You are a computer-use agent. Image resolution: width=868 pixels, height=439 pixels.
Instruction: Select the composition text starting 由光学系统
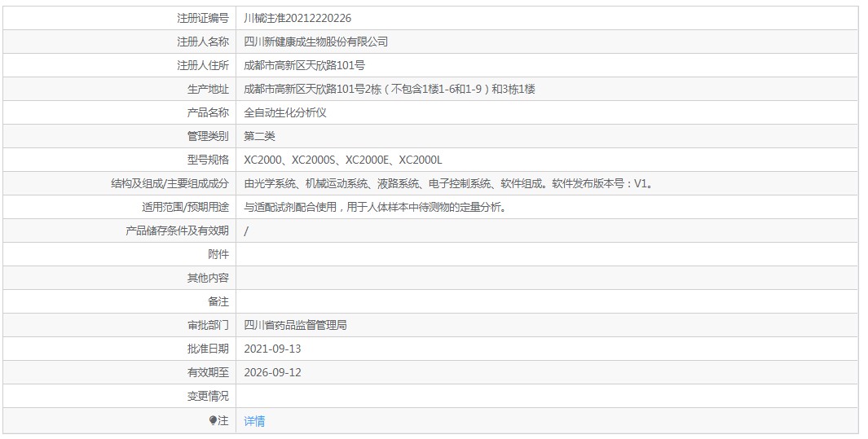(x=450, y=184)
